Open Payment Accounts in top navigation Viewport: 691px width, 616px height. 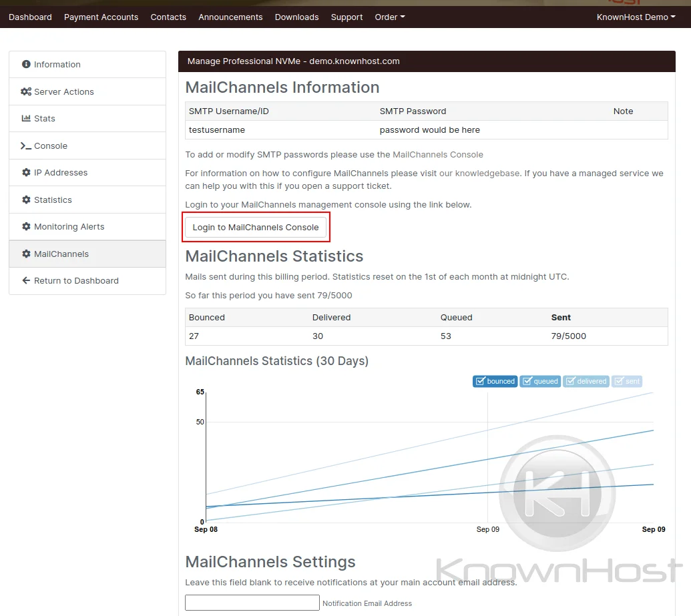(101, 17)
